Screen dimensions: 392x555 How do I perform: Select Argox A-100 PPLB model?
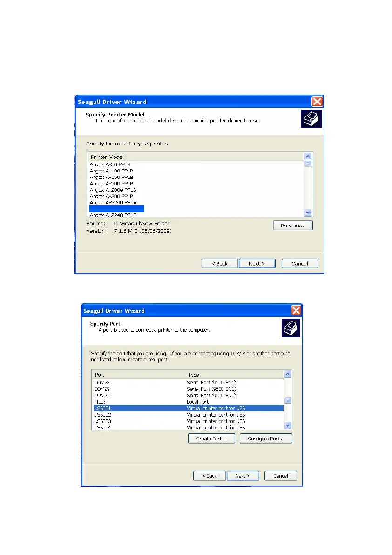[x=111, y=171]
